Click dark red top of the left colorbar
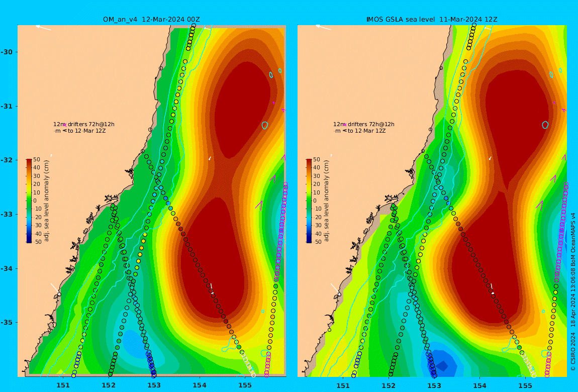This screenshot has height=392, width=578. (x=29, y=162)
